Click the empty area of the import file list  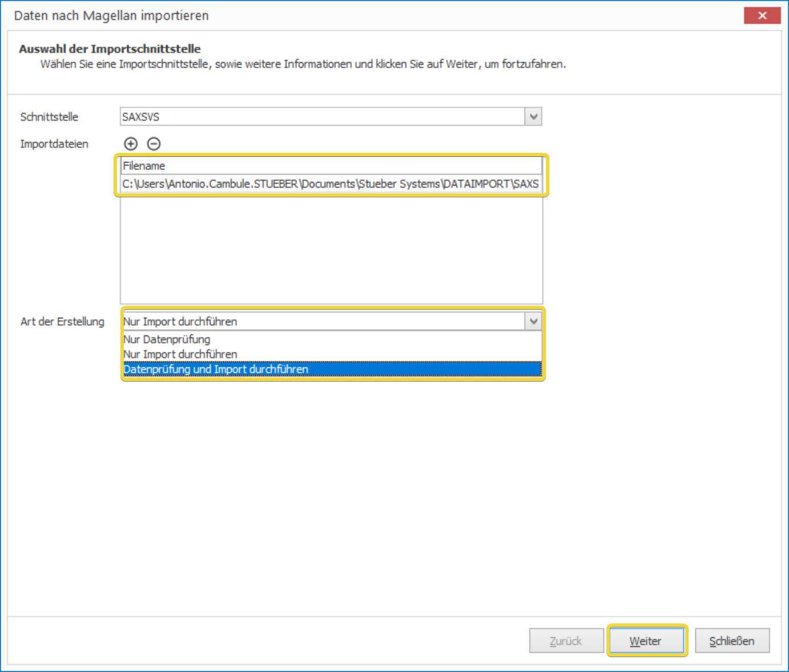point(331,249)
